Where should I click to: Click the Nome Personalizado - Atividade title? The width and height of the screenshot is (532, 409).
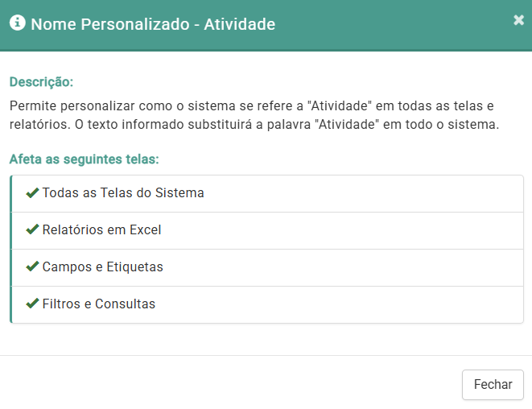pos(153,24)
